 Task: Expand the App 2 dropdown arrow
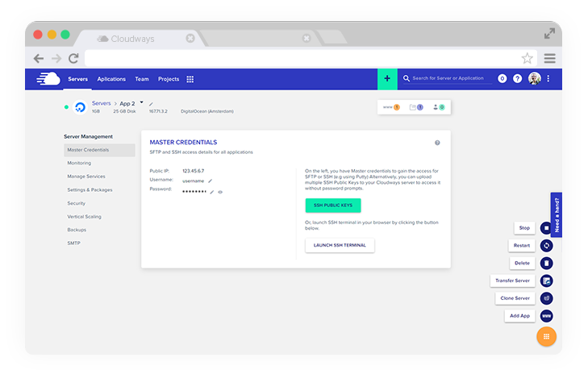(x=141, y=102)
